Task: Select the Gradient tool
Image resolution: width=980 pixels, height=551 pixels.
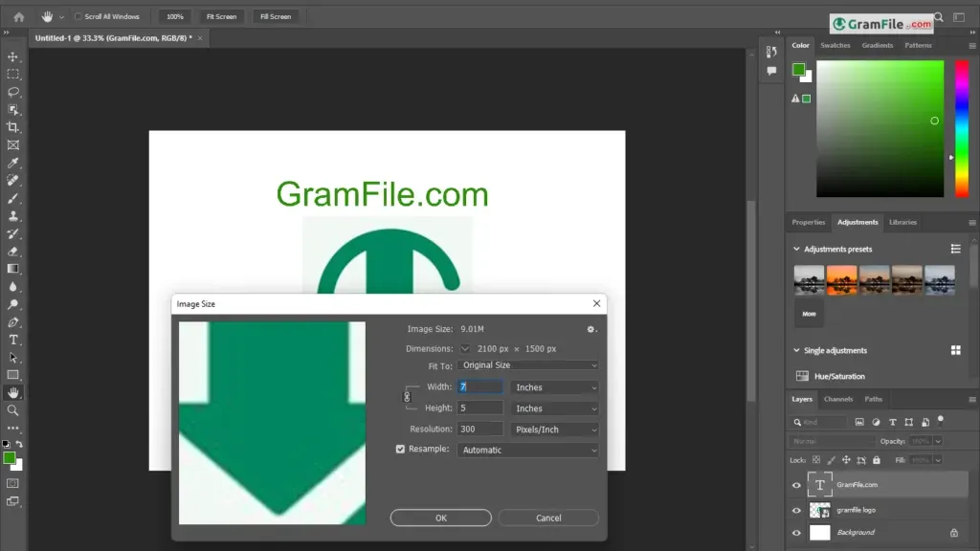Action: click(13, 269)
